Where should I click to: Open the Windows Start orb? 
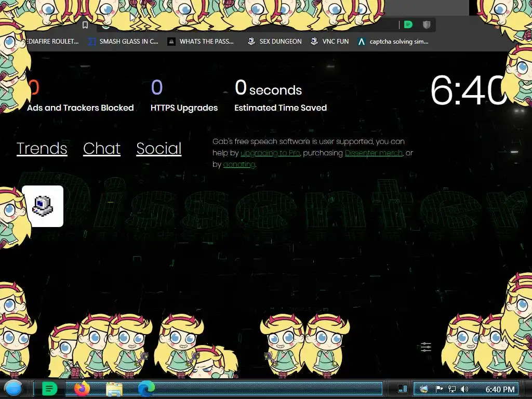pos(13,389)
